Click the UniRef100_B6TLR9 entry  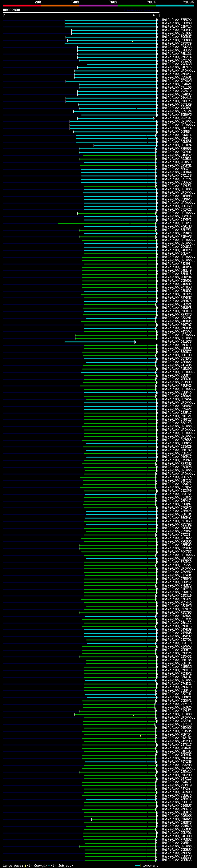coord(177,104)
